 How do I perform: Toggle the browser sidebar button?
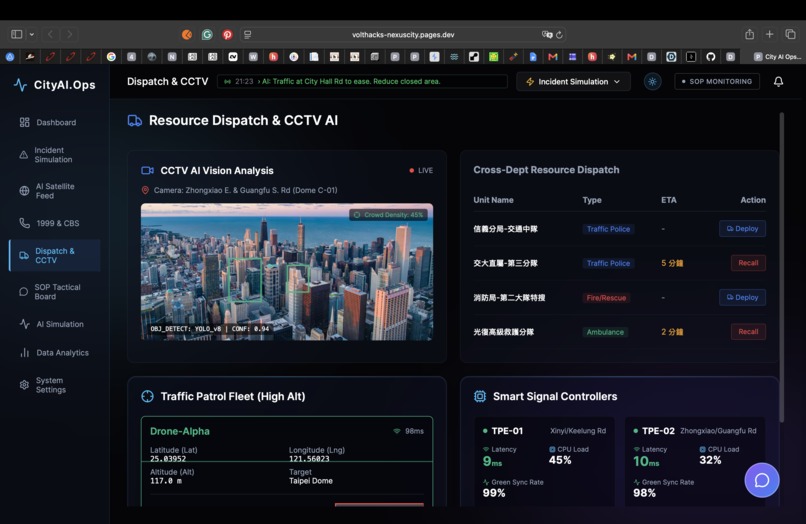point(16,34)
